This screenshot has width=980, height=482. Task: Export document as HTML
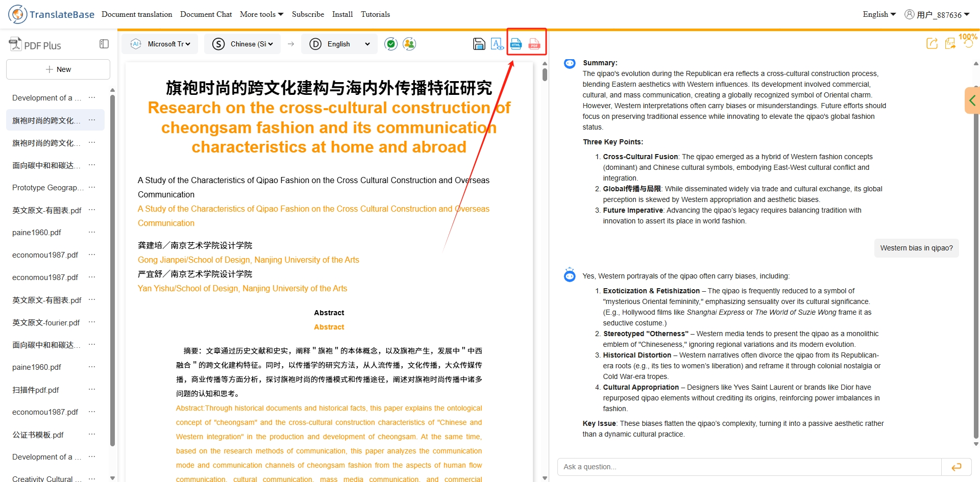pyautogui.click(x=516, y=44)
